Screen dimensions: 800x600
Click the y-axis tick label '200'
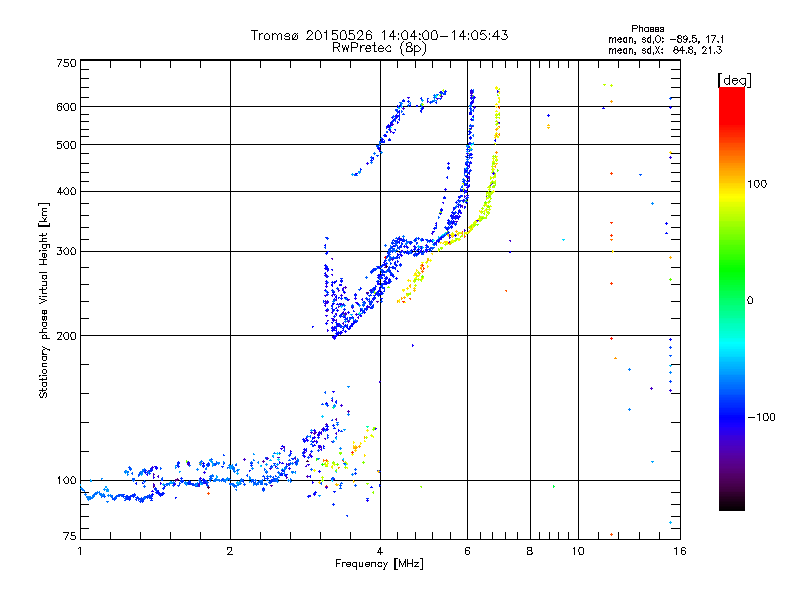tap(67, 336)
